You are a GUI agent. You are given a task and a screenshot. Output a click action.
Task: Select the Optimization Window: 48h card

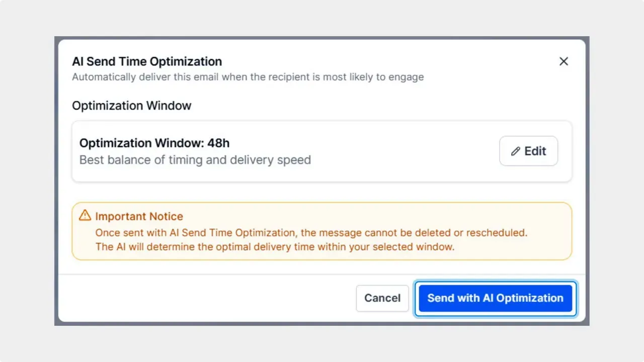tap(322, 151)
